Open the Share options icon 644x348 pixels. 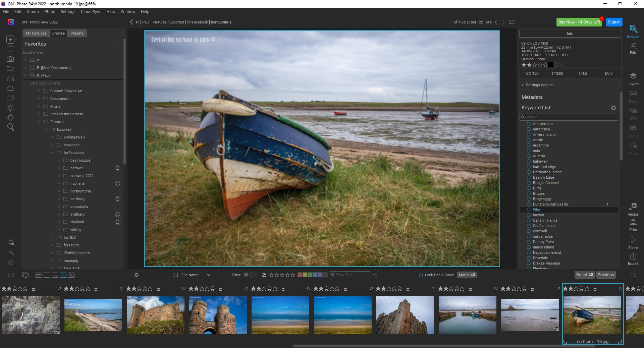tap(633, 240)
